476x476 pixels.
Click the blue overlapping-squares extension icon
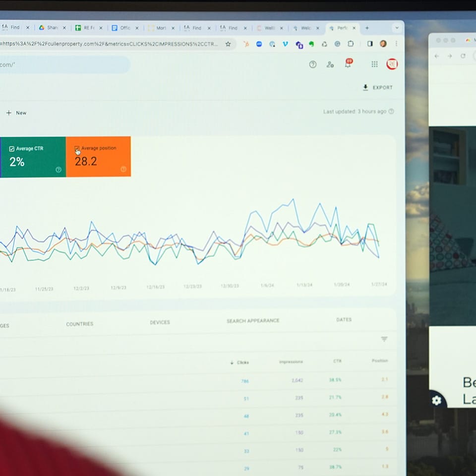[x=299, y=45]
